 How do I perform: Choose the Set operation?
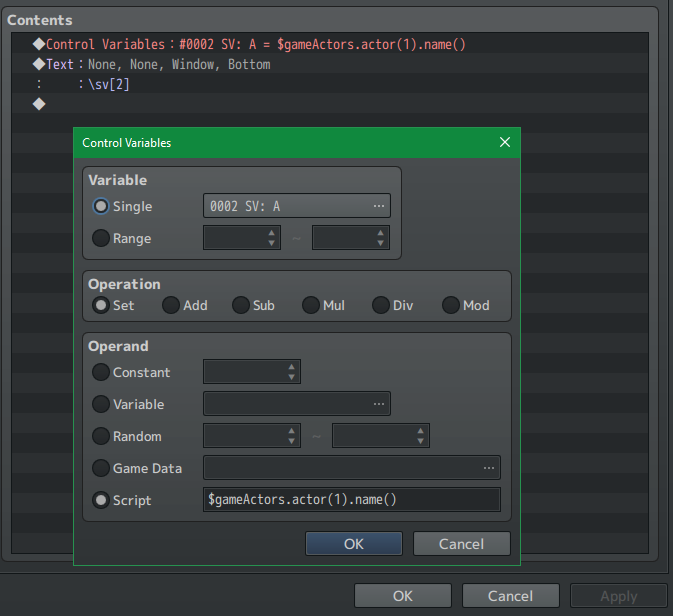coord(101,305)
